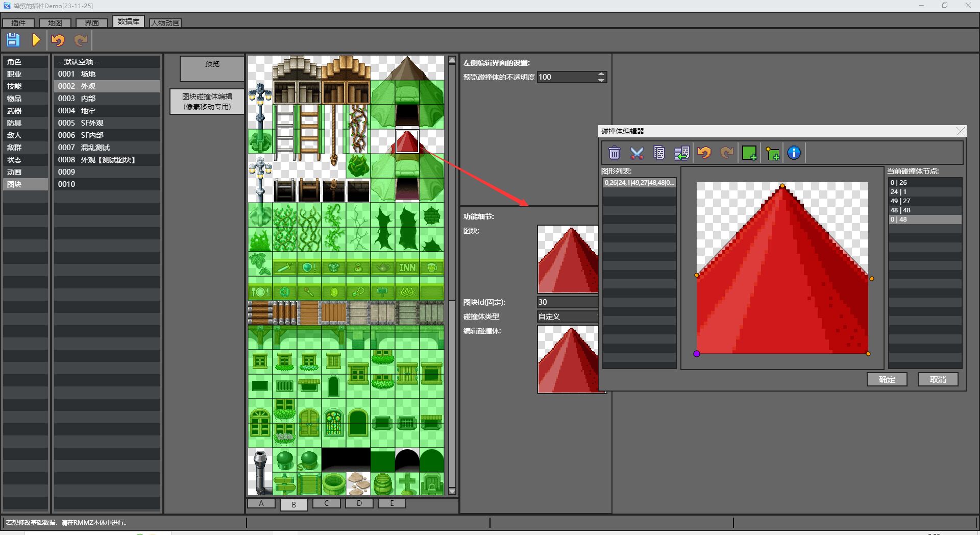Click the save disk icon
The image size is (980, 535).
tap(13, 40)
